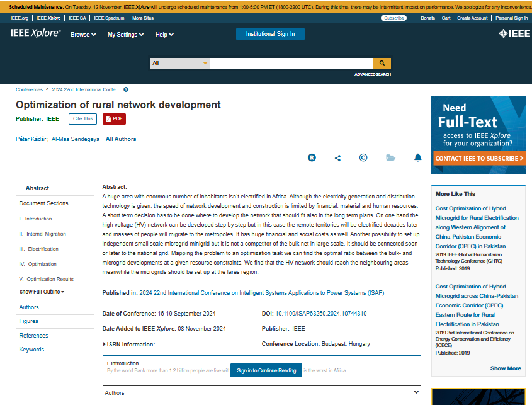Expand ISBN Information details
This screenshot has width=532, height=405.
129,345
